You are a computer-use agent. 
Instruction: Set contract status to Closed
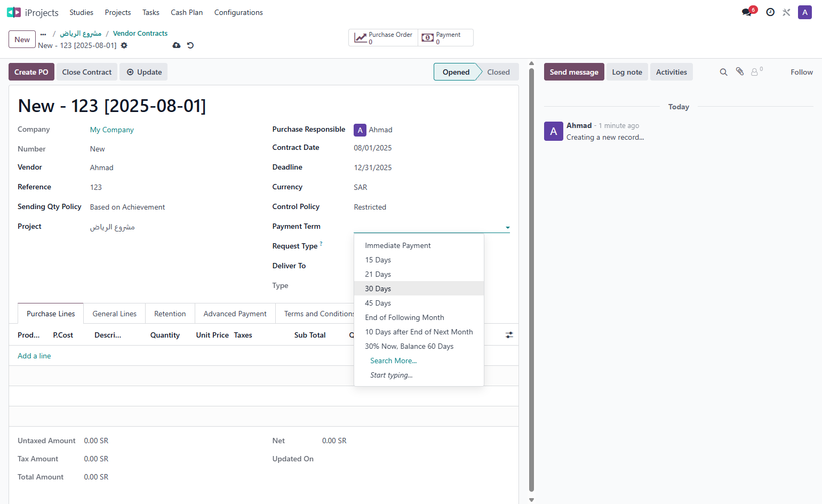tap(498, 72)
